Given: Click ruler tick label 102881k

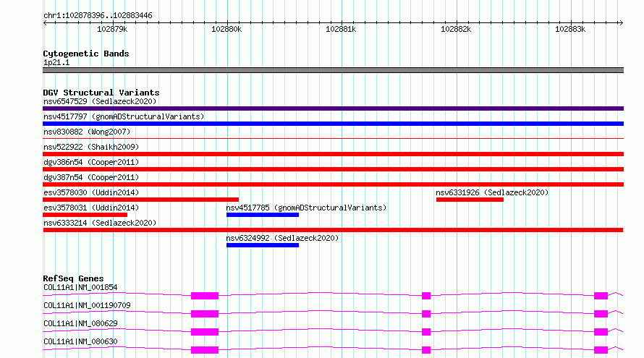Looking at the screenshot, I should tap(341, 29).
